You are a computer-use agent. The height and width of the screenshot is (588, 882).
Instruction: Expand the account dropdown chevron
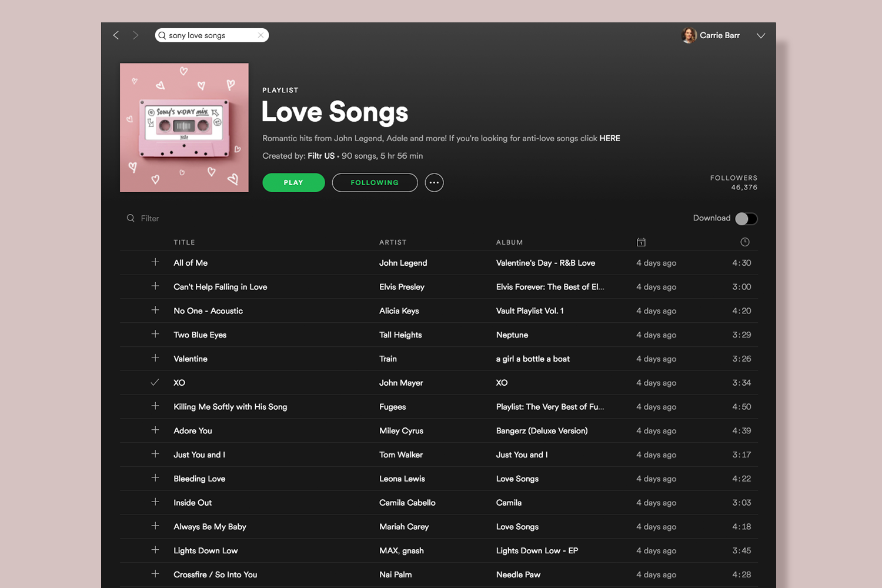coord(761,36)
